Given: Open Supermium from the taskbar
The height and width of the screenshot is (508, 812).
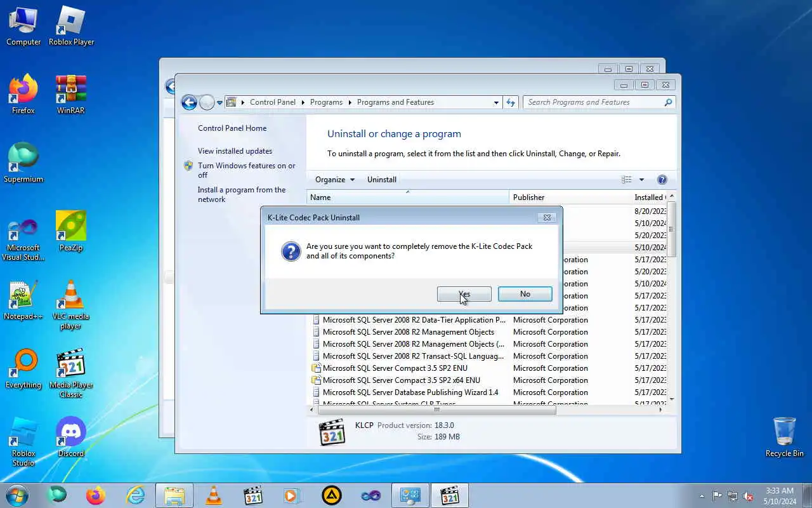Looking at the screenshot, I should [x=57, y=495].
